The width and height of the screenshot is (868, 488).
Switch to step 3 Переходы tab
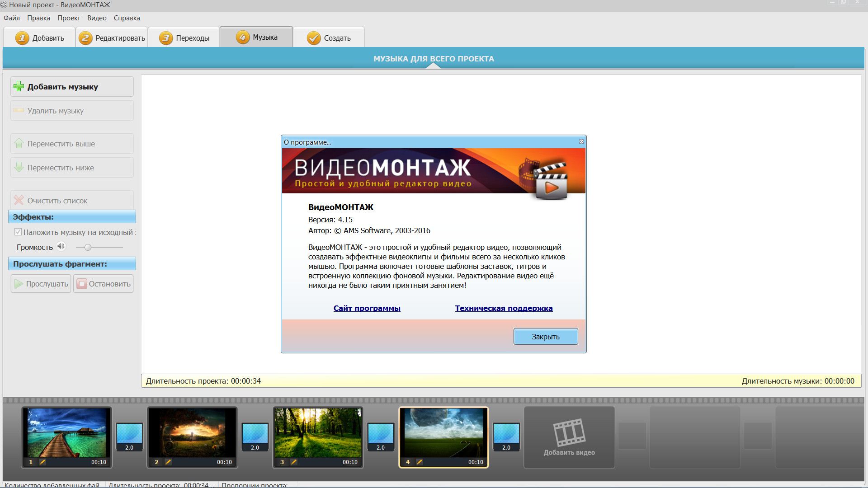[184, 38]
